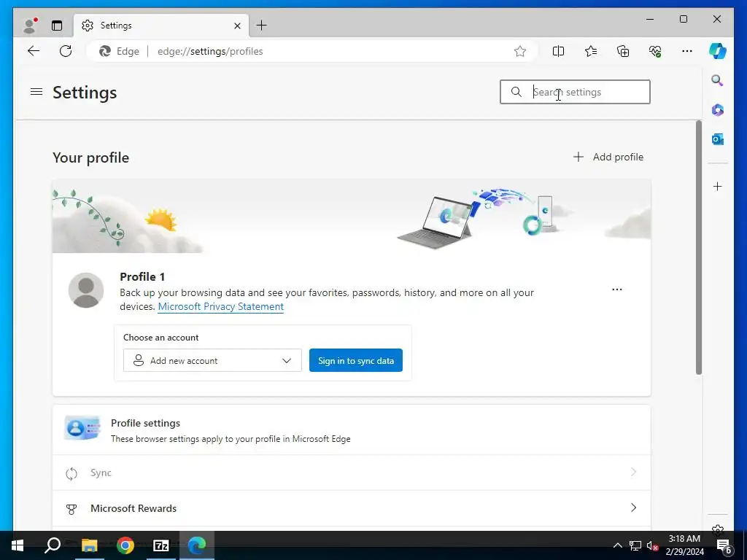Open Microsoft 365 sidebar app
Viewport: 747px width, 560px height.
tap(718, 110)
